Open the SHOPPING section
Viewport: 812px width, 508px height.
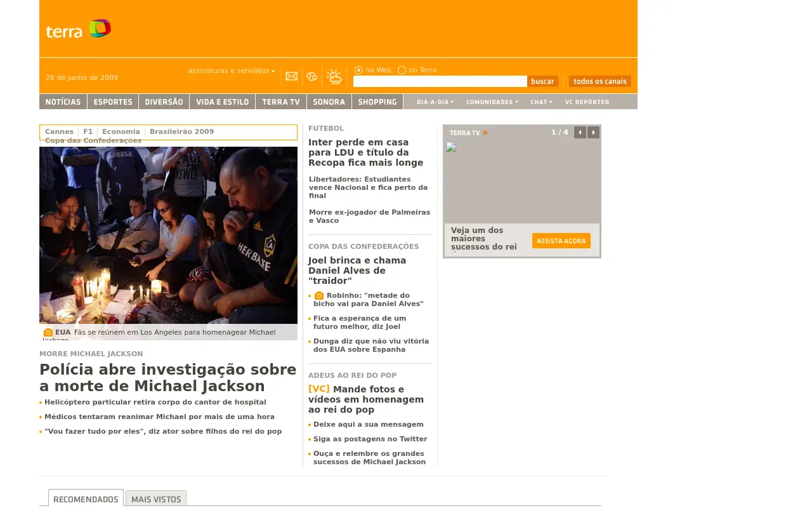(x=377, y=102)
